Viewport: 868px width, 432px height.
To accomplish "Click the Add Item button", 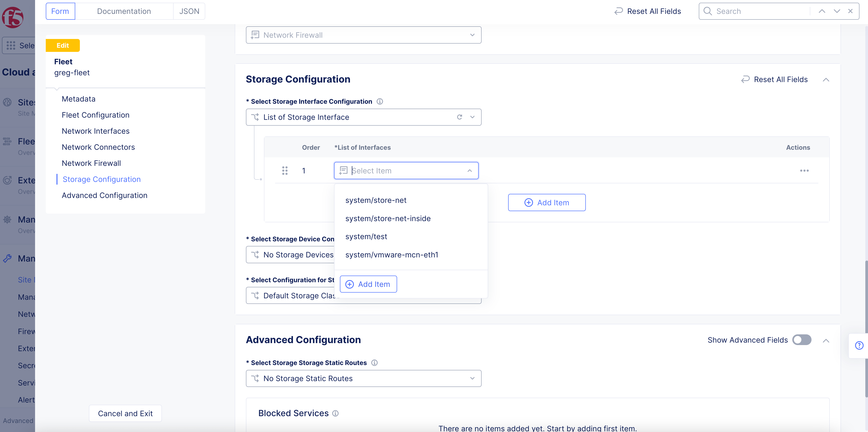I will pos(547,202).
